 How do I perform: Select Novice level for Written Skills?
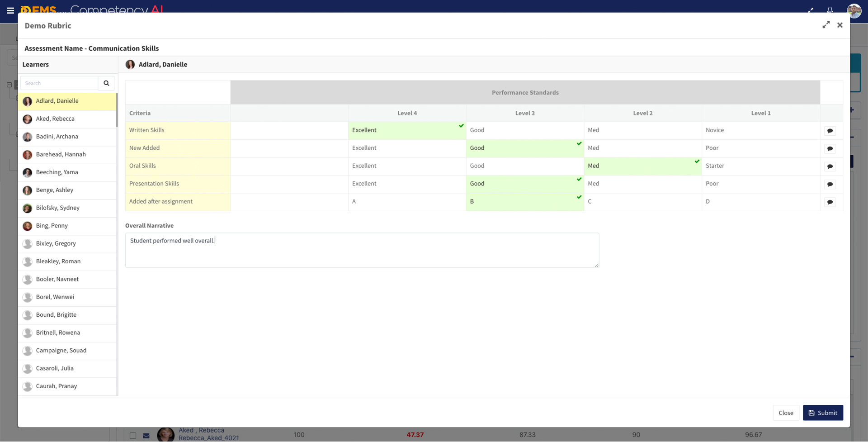pos(760,130)
